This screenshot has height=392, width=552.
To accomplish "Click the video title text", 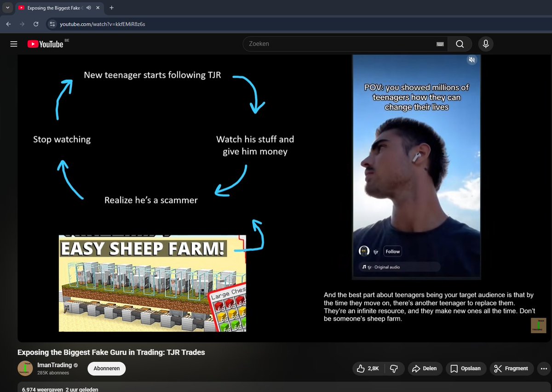I will coord(111,352).
